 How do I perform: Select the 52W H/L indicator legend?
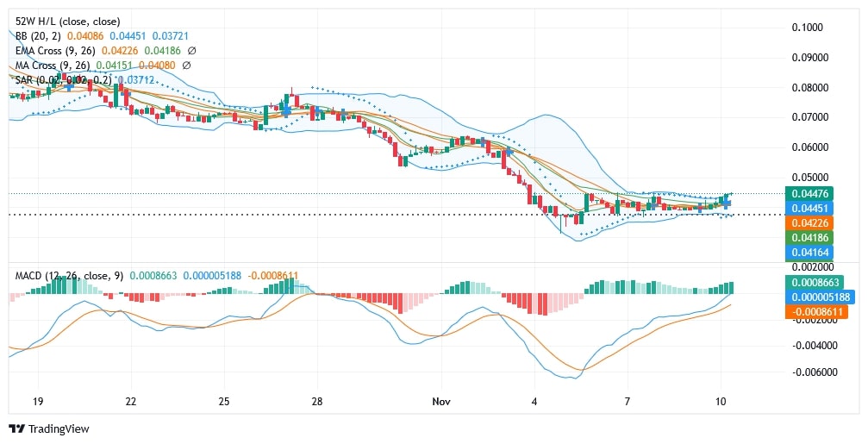[x=43, y=21]
